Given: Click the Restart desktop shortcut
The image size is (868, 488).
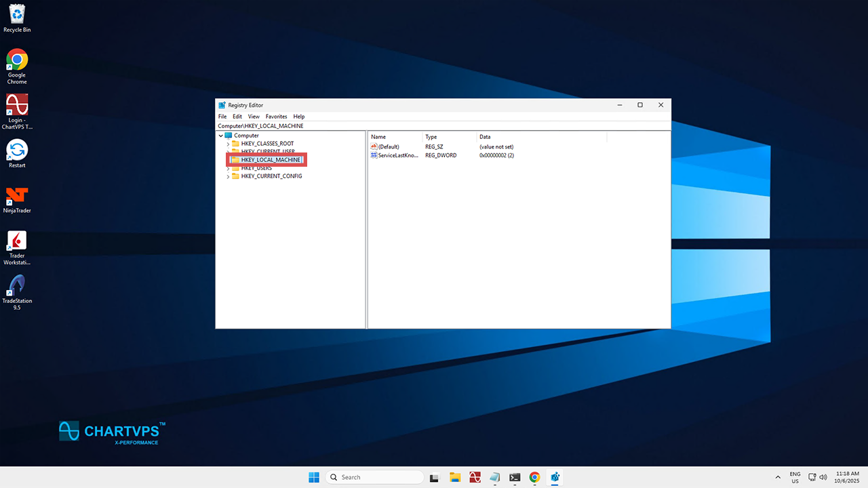Looking at the screenshot, I should [x=17, y=150].
